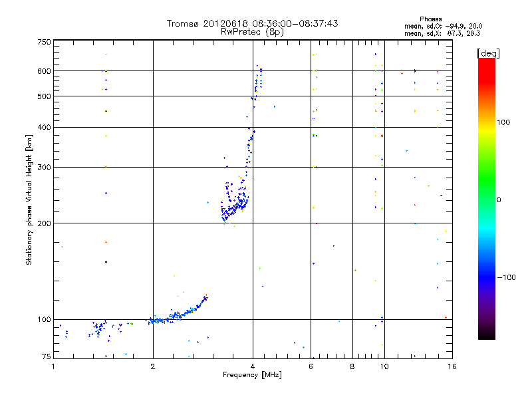Click the phase color scale bar

click(x=487, y=198)
